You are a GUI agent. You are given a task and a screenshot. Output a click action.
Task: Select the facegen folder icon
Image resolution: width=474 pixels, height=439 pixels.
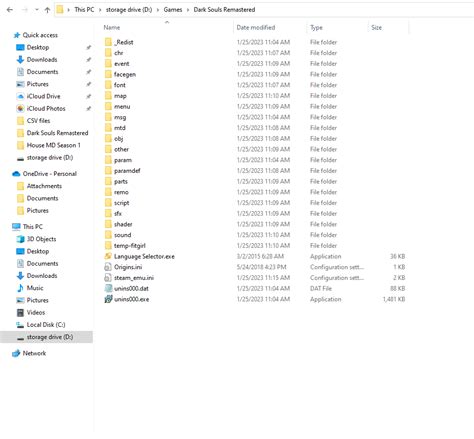click(108, 74)
